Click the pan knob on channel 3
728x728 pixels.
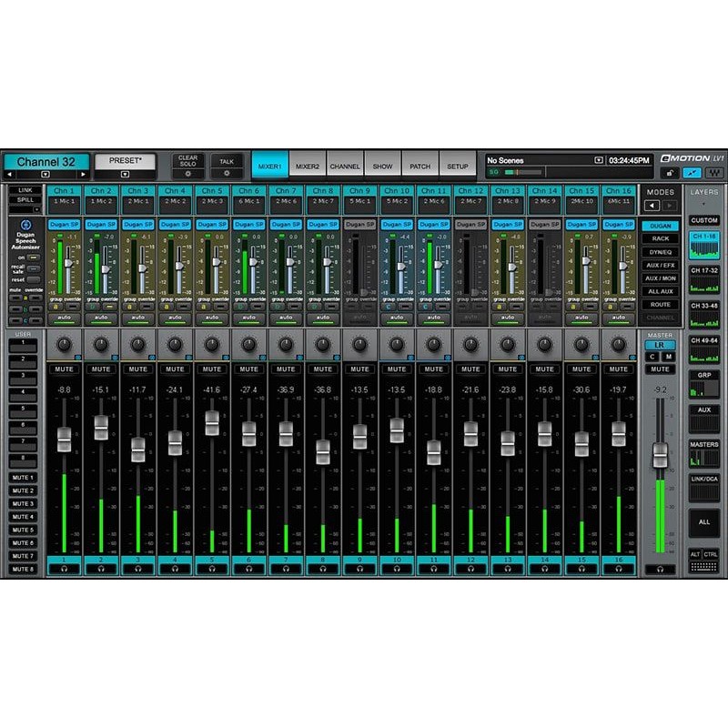coord(137,345)
